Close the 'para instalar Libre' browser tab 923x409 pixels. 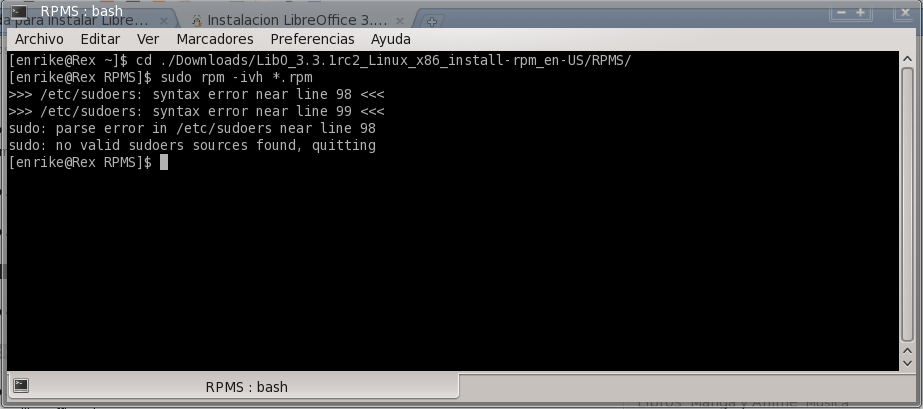click(x=164, y=21)
